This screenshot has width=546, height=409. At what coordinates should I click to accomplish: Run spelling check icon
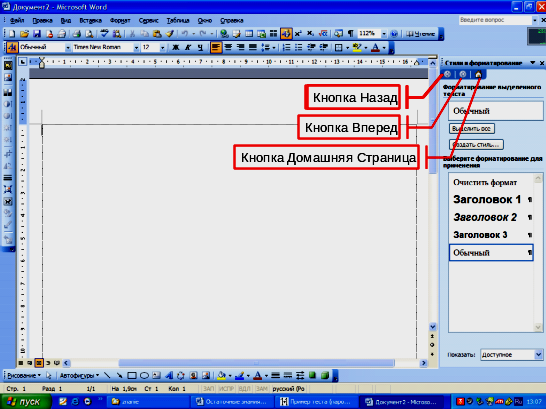point(104,34)
